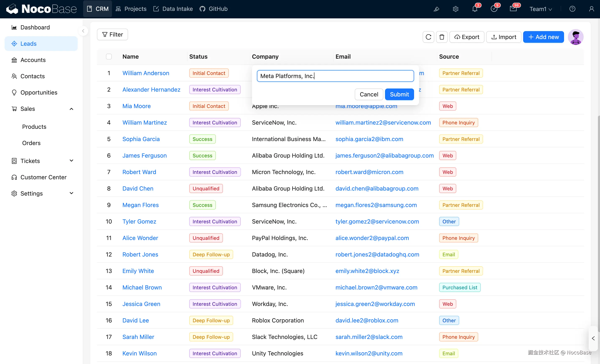Open the plugin settings gear icon
Image resolution: width=600 pixels, height=364 pixels.
455,9
